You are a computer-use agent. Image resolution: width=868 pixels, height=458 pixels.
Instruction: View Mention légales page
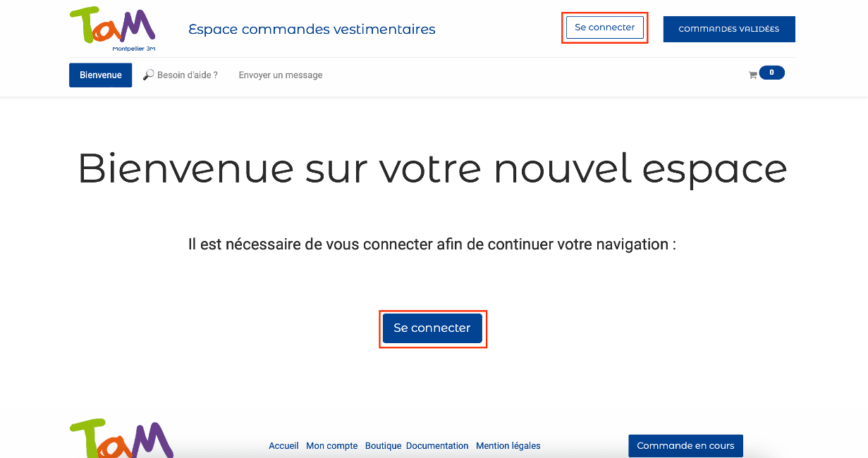508,445
